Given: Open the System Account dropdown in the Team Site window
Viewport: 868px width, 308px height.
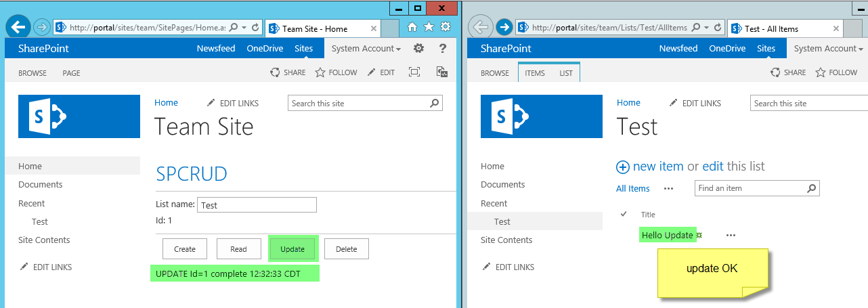Looking at the screenshot, I should 366,48.
